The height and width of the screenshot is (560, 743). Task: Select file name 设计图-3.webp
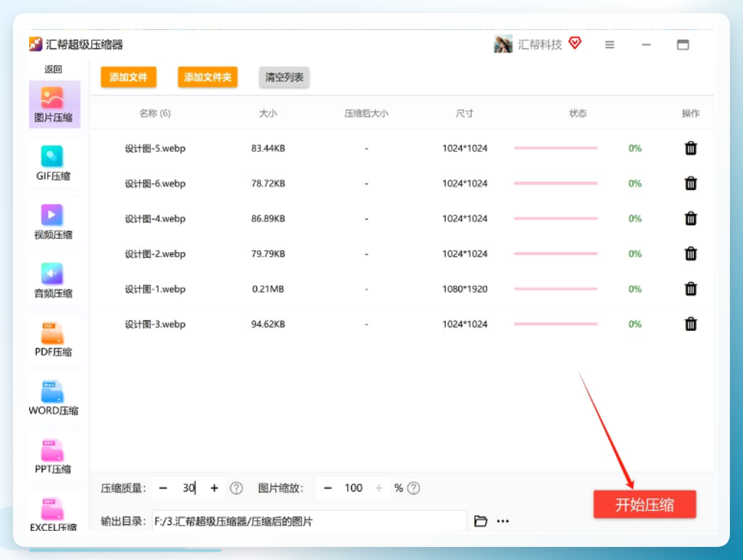tap(155, 324)
